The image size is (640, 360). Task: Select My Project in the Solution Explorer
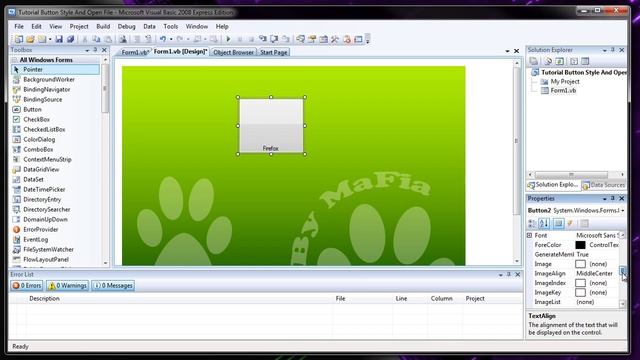(565, 82)
